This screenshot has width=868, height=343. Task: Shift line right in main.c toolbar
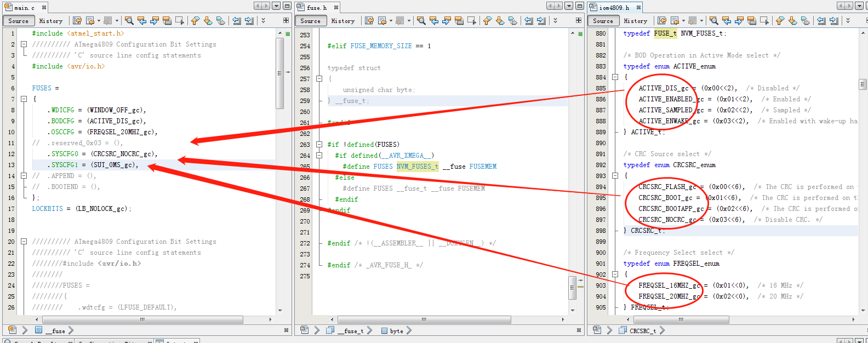(249, 20)
